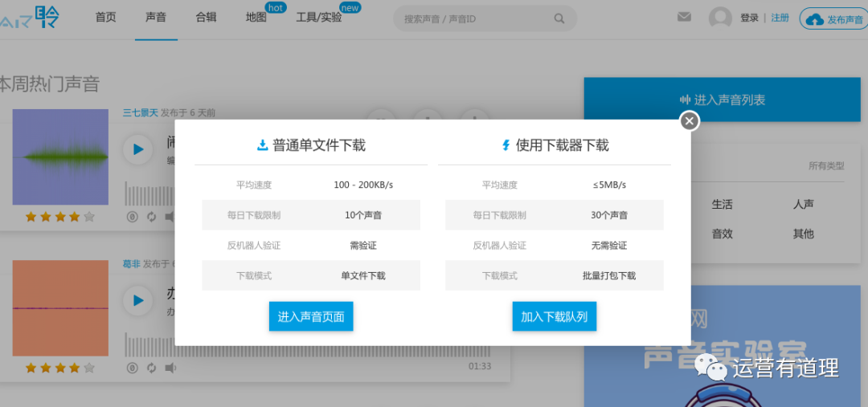
Task: Select the 音效 category
Action: tap(722, 234)
